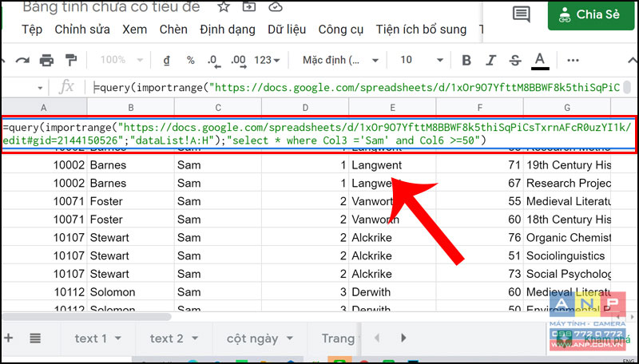
Task: Select column F header
Action: click(479, 108)
